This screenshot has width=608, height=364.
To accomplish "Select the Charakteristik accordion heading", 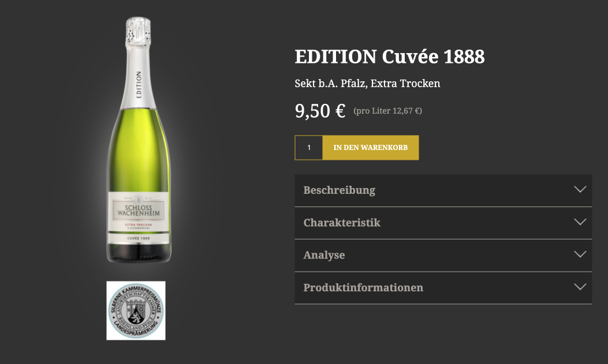I will pyautogui.click(x=342, y=223).
